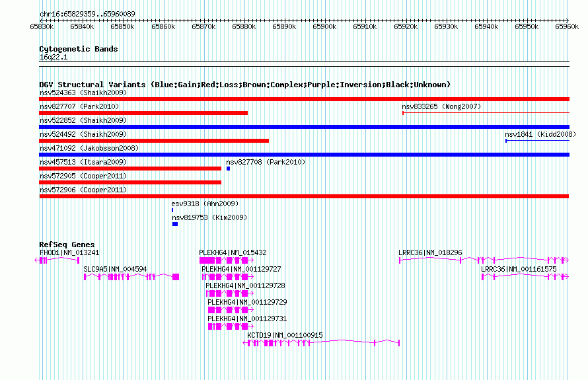Select the nsv827707 (Park2010) variant bar
Image resolution: width=588 pixels, height=380 pixels.
click(143, 113)
